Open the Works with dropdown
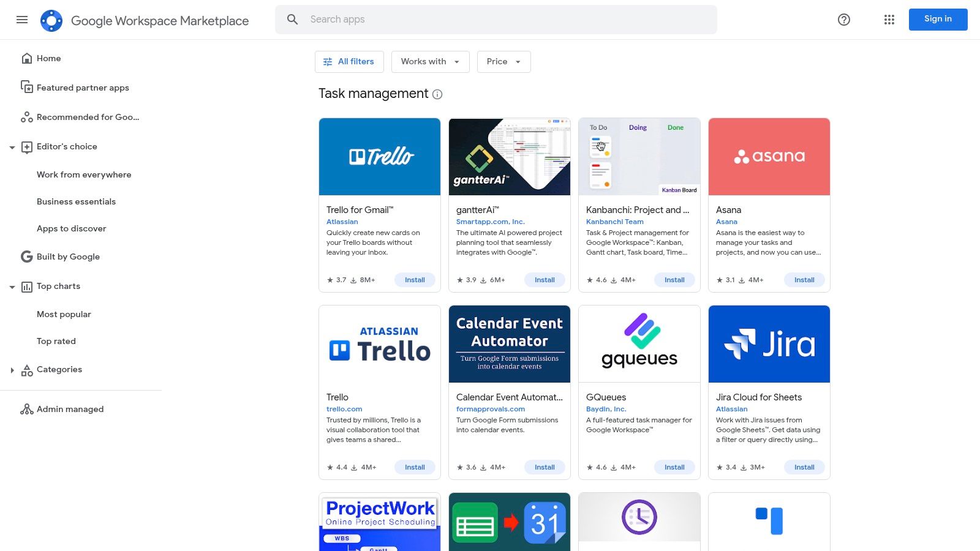This screenshot has height=551, width=980. click(430, 61)
